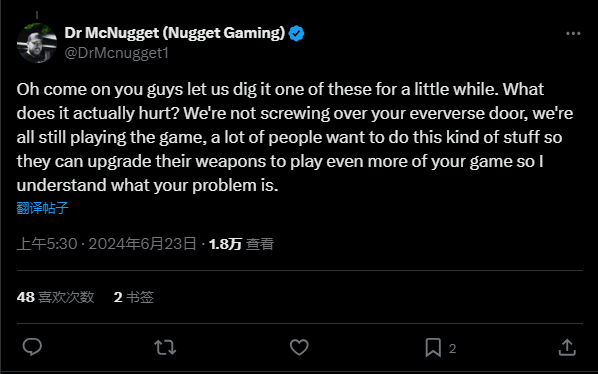Toggle the heart like button
598x374 pixels.
click(299, 347)
